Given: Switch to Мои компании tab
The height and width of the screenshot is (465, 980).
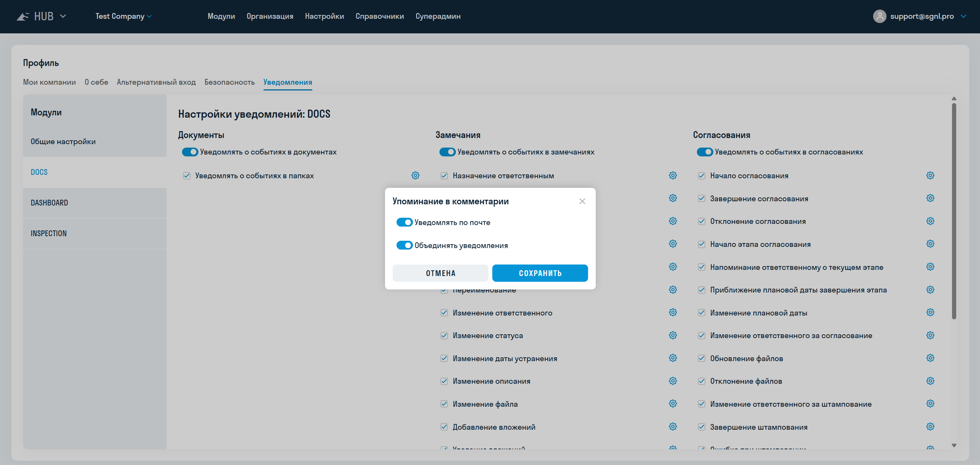Looking at the screenshot, I should click(49, 82).
